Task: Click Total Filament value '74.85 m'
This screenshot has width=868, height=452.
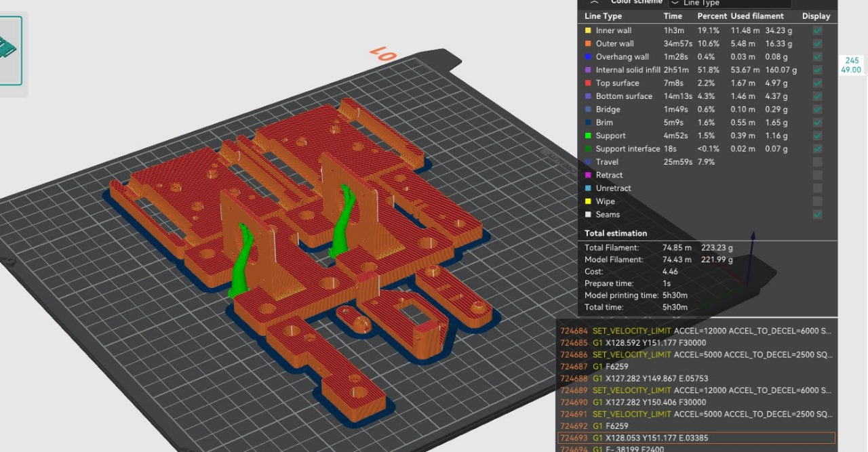Action: tap(677, 248)
